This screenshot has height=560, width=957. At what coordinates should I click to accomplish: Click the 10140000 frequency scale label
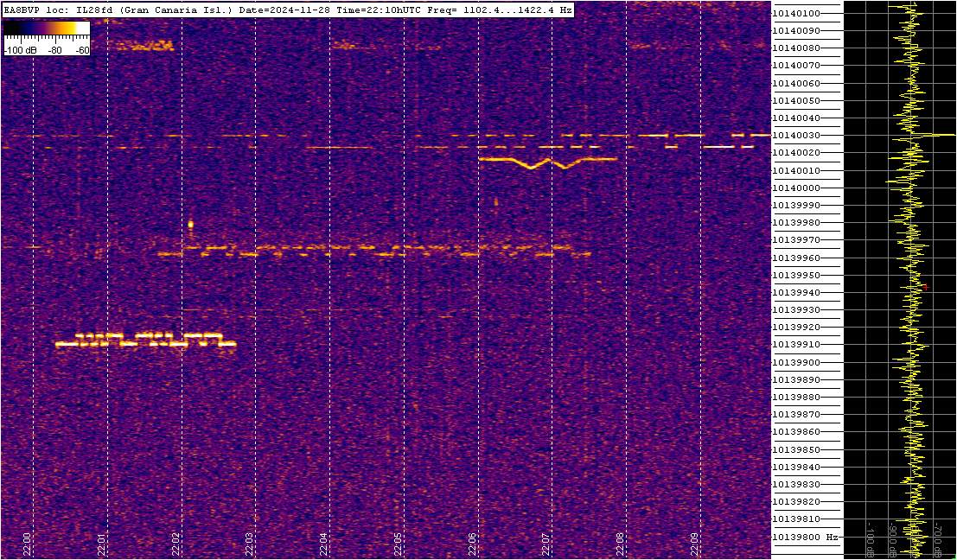click(x=796, y=188)
